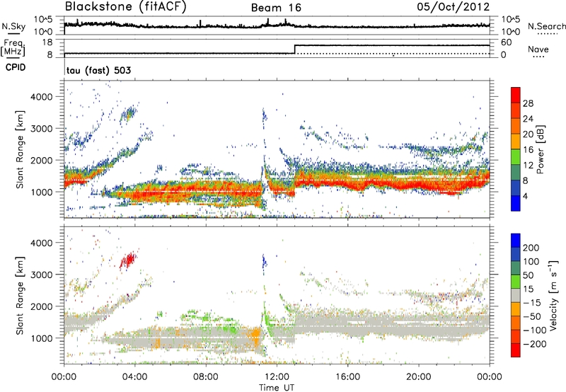Pick the red swatch above 28 dB
Screen dimensions: 566x392
click(x=516, y=95)
